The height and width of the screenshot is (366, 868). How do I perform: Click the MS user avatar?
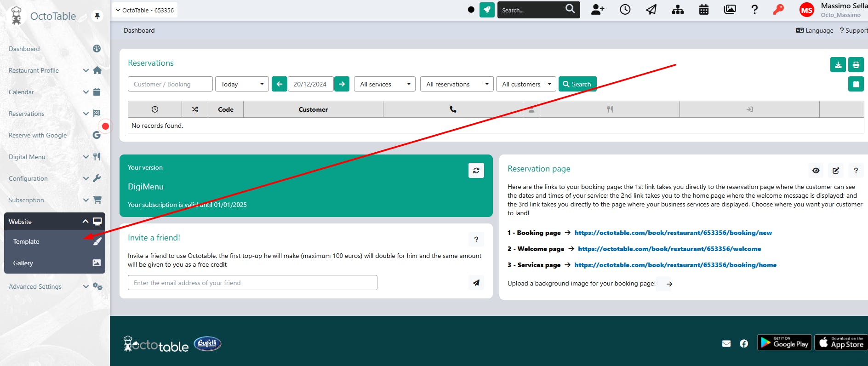click(807, 10)
